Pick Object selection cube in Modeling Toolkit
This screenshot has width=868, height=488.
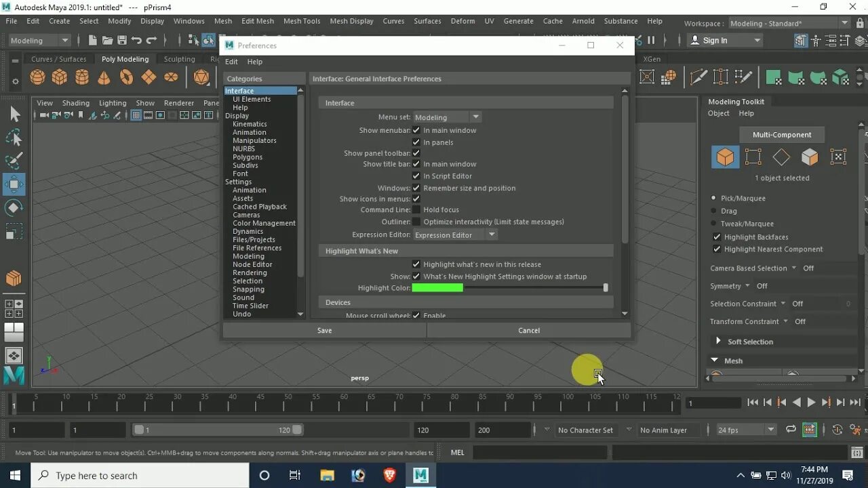coord(725,157)
